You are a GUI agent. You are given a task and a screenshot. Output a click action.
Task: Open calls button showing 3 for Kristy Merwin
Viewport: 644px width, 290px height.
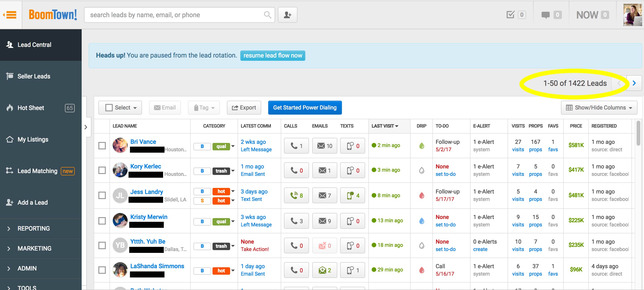tap(296, 221)
